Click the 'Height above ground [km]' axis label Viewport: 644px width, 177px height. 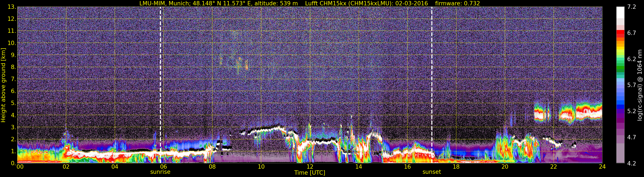pyautogui.click(x=3, y=85)
